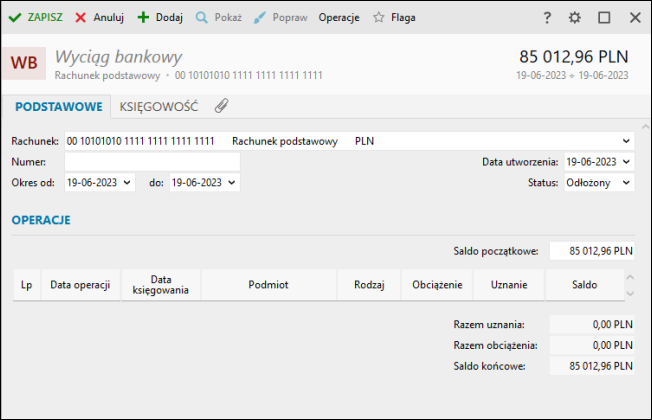Click the Razem uznania 0,00 PLN value
652x420 pixels.
point(592,324)
